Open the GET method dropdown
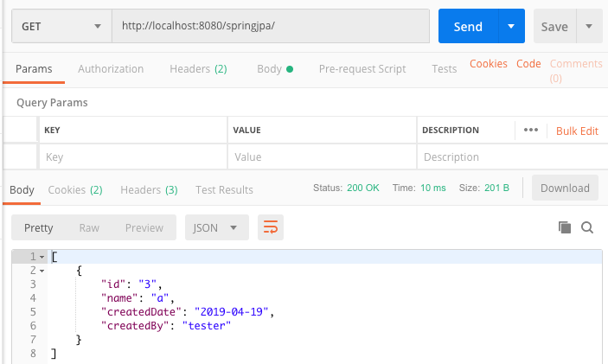Screen dimensions: 608x364 coord(61,26)
